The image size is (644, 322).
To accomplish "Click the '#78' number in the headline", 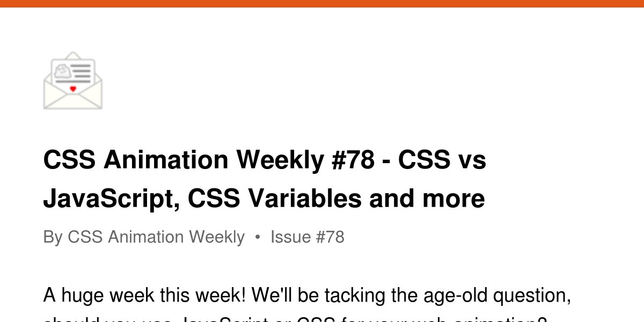I will click(353, 160).
